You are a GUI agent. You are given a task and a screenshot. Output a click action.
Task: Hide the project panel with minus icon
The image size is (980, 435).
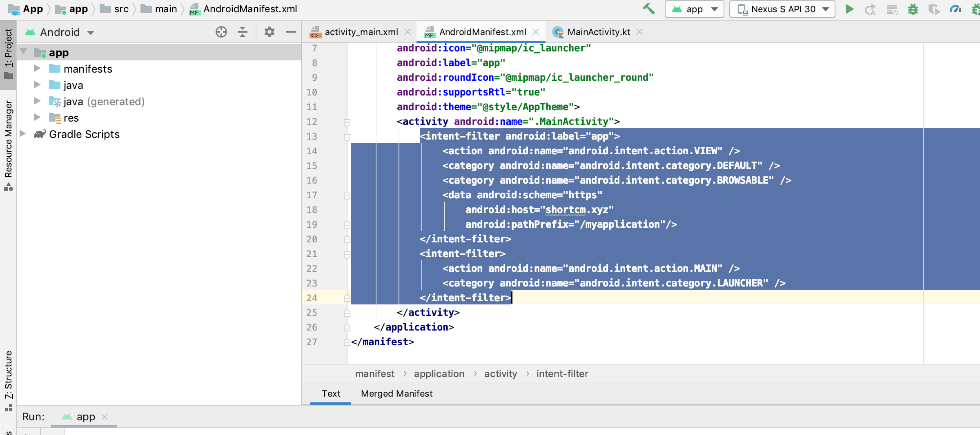point(291,32)
